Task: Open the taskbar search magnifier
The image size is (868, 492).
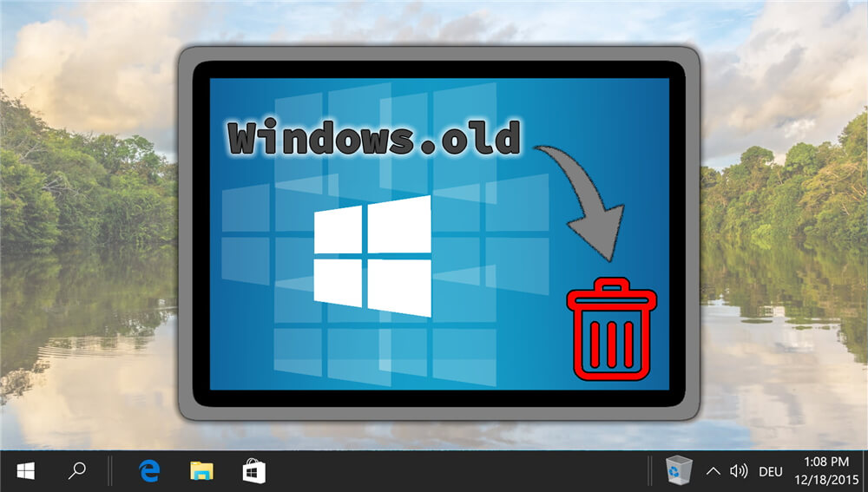Action: click(x=76, y=471)
